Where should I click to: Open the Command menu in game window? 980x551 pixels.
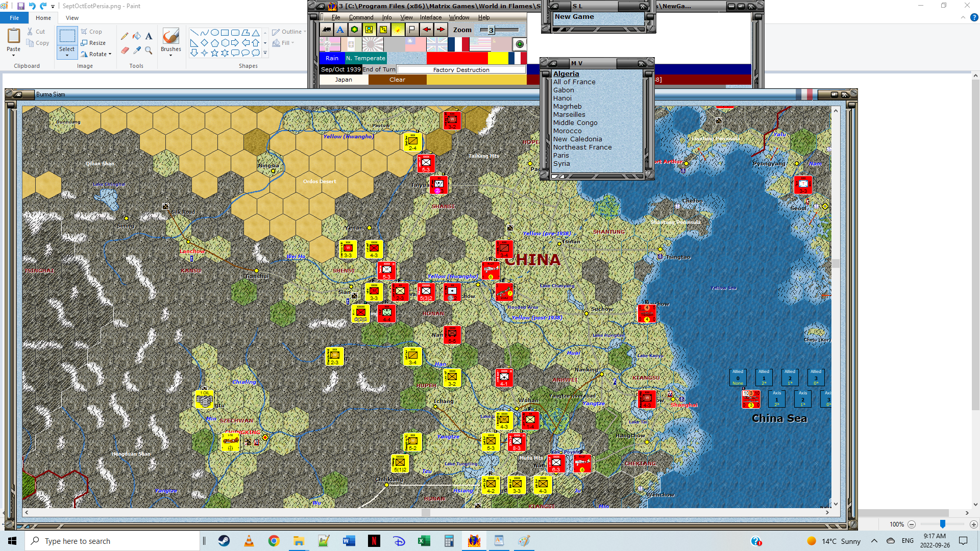[x=361, y=17]
